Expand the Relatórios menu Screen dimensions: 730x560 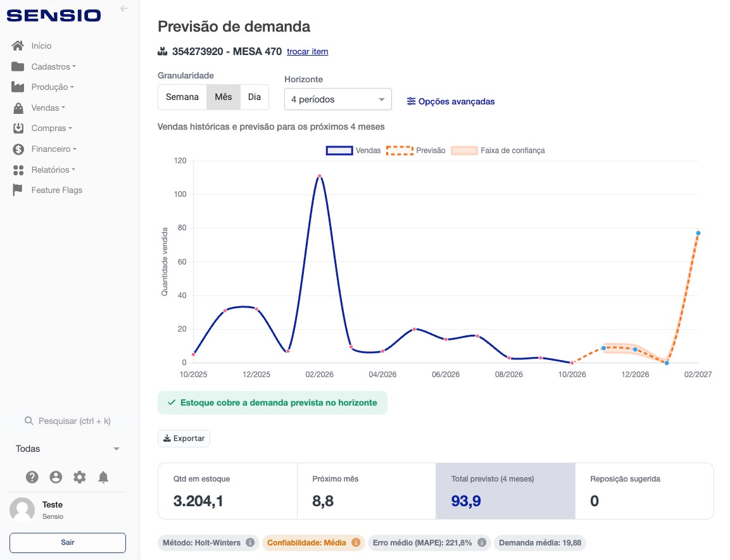tap(53, 170)
